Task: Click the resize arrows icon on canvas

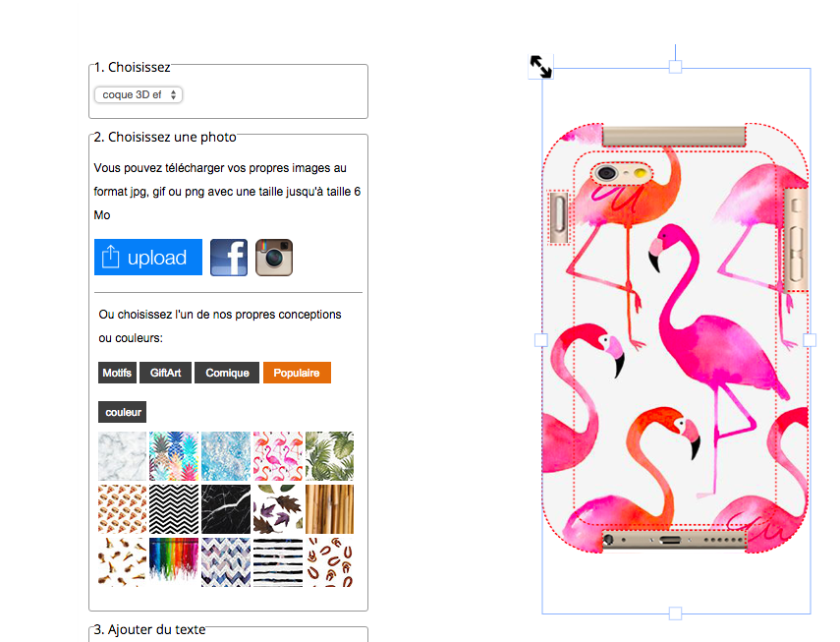Action: 540,67
